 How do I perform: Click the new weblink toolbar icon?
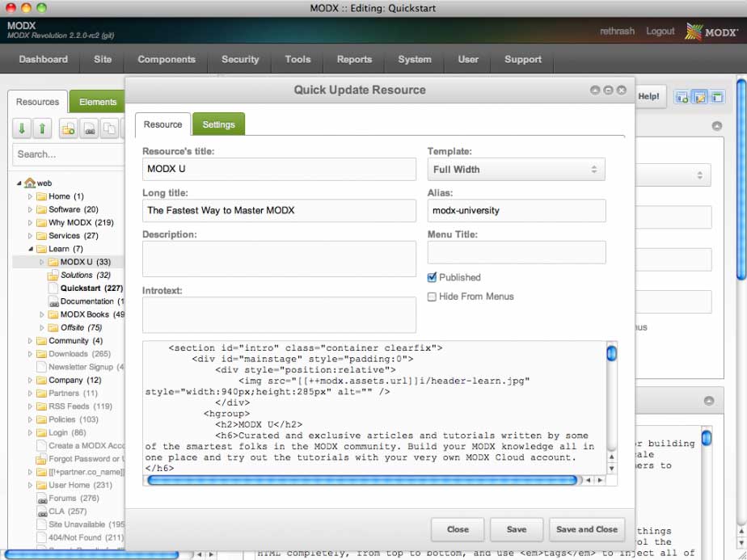tap(89, 128)
